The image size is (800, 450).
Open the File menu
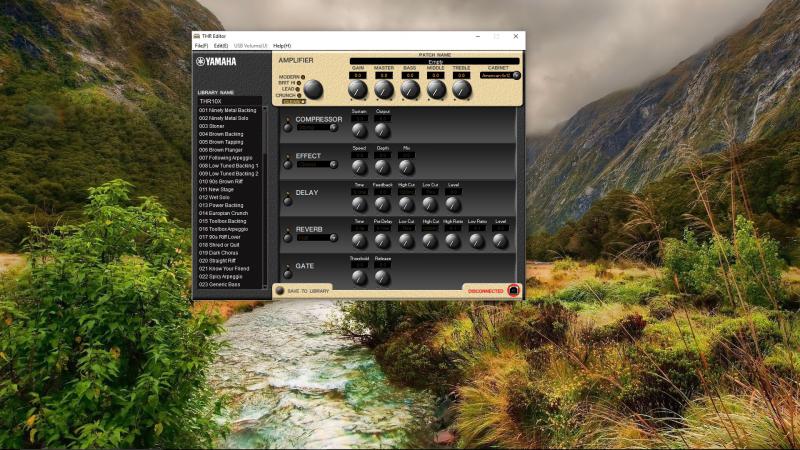click(x=201, y=46)
